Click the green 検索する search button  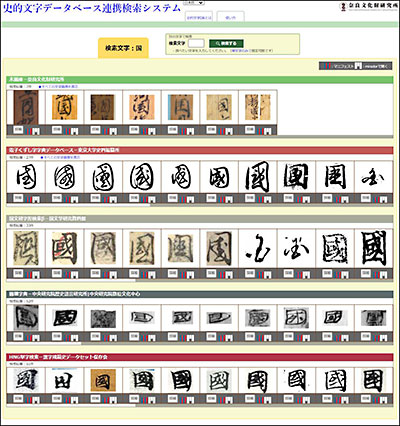click(x=226, y=43)
